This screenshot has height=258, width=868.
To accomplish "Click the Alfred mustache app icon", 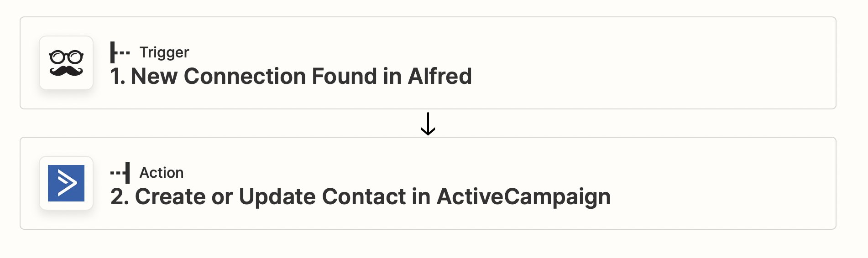I will (66, 63).
